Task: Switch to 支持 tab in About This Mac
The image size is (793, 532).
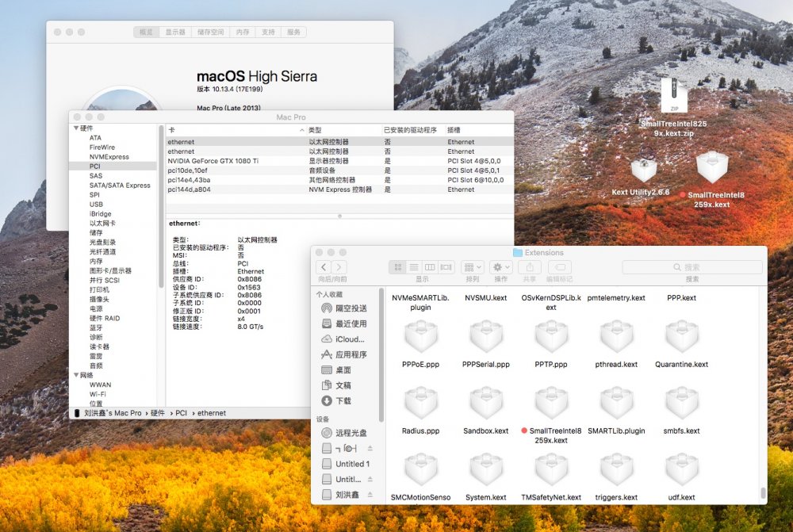Action: point(268,32)
